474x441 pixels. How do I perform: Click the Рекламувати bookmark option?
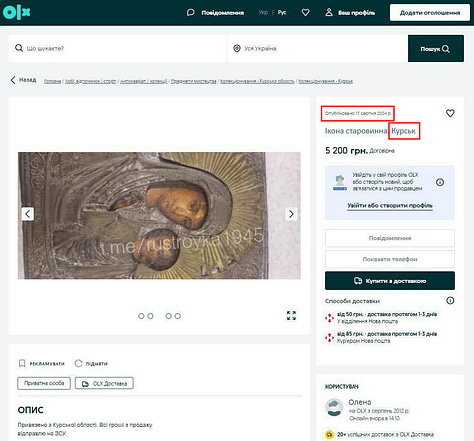[x=41, y=363]
